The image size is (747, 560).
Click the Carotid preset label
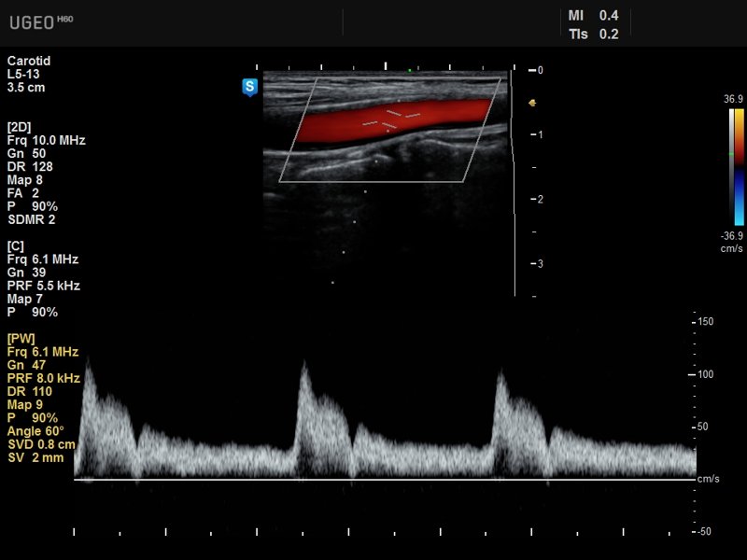[x=28, y=62]
